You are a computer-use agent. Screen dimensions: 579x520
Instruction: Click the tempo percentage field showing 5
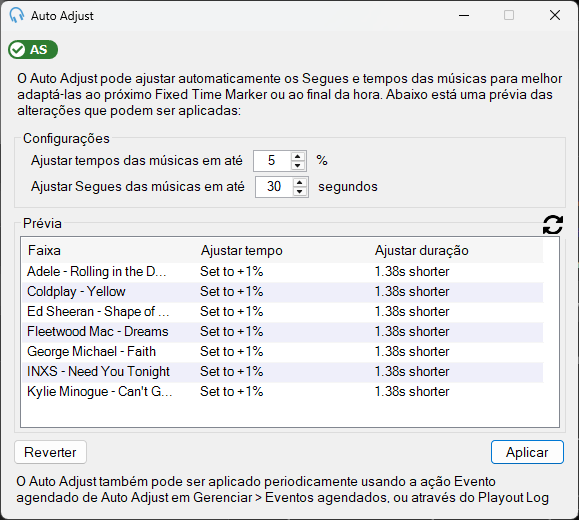point(272,161)
